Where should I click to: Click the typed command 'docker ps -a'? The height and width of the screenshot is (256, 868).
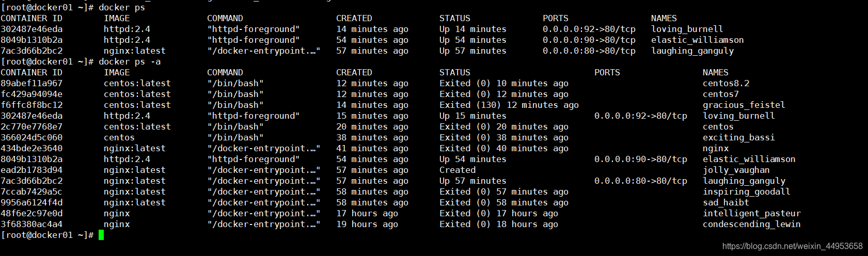point(130,61)
